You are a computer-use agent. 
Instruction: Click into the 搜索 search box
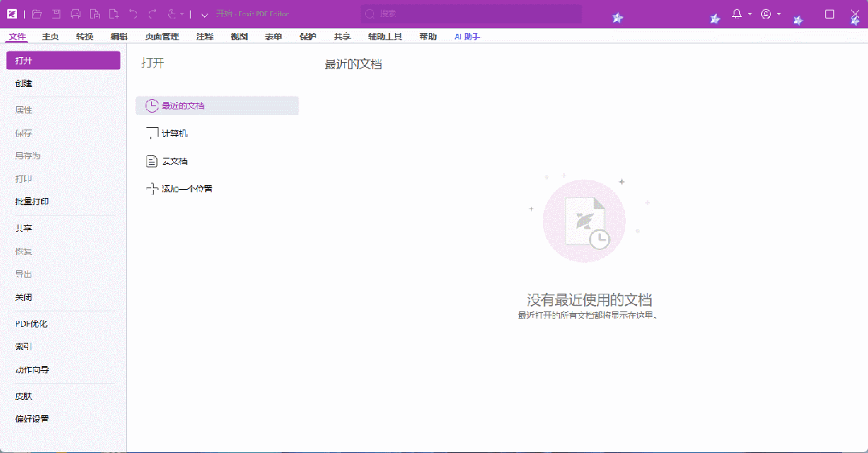[471, 14]
